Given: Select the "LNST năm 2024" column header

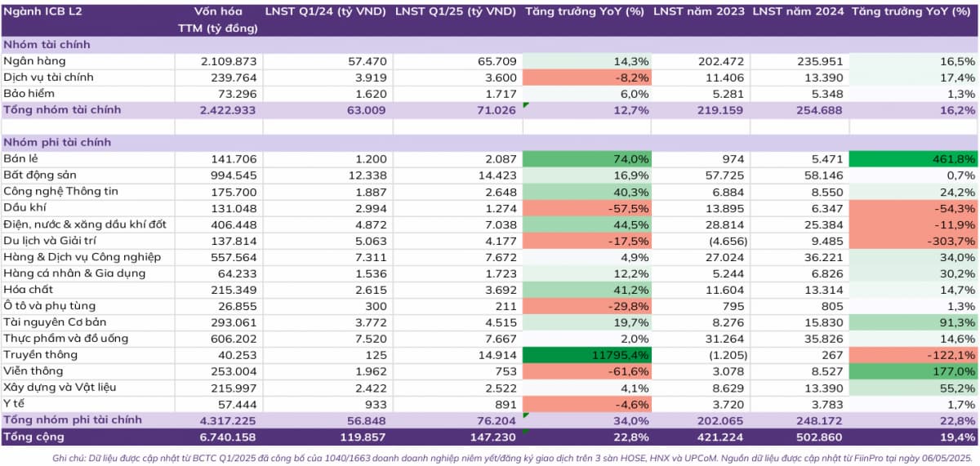Looking at the screenshot, I should pos(797,12).
